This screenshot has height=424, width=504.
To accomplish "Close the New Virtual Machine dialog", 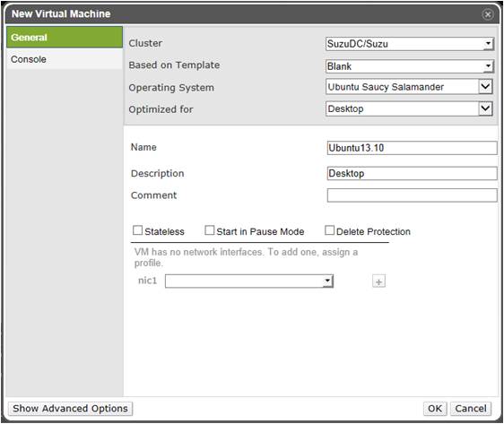I will (488, 14).
